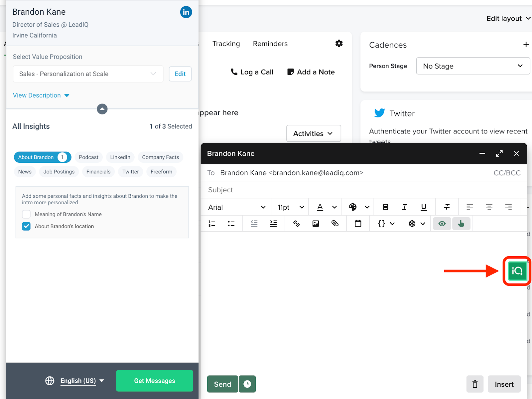Screen dimensions: 532x399
Task: Open the text color palette picker
Action: point(353,207)
